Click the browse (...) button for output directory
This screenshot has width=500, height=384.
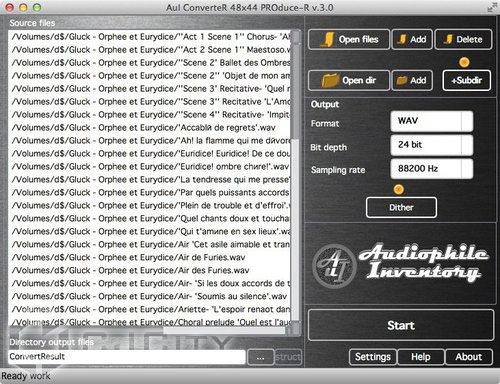tap(260, 357)
